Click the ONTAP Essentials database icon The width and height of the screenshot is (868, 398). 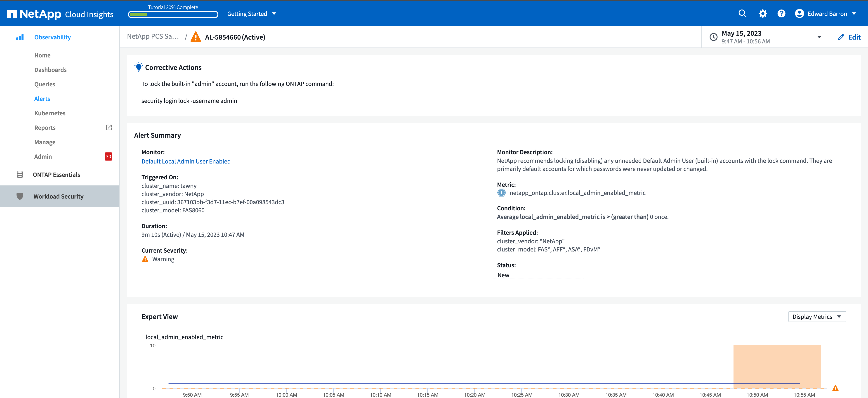tap(20, 175)
